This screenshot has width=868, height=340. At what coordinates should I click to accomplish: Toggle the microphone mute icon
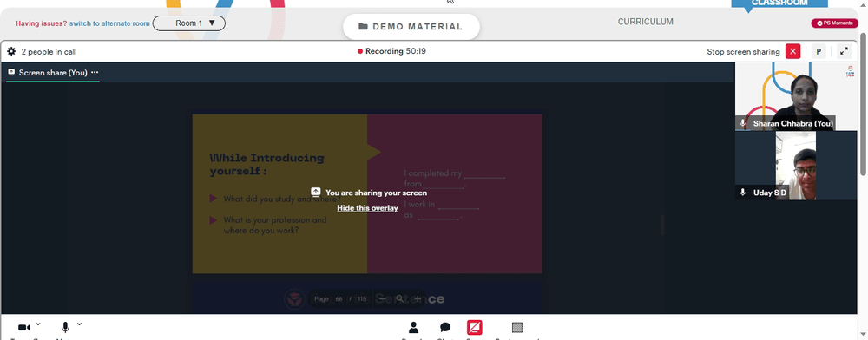pyautogui.click(x=65, y=327)
